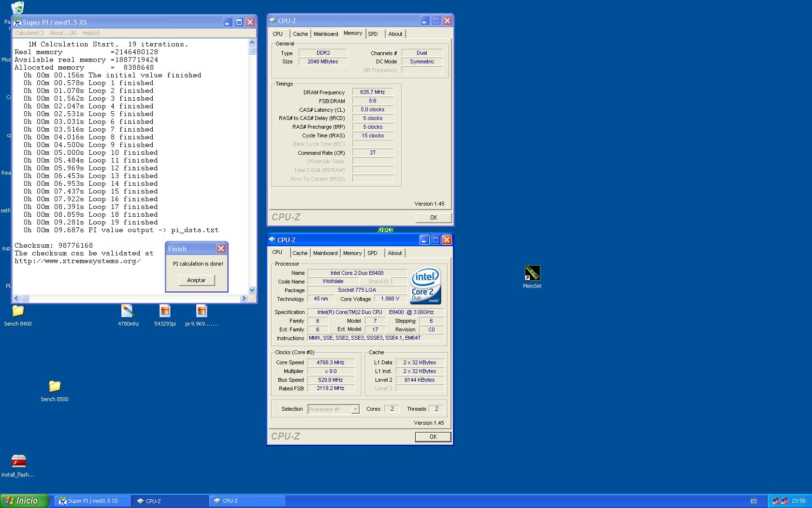
Task: Switch to Mainboard tab in upper CPU-Z window
Action: tap(326, 34)
